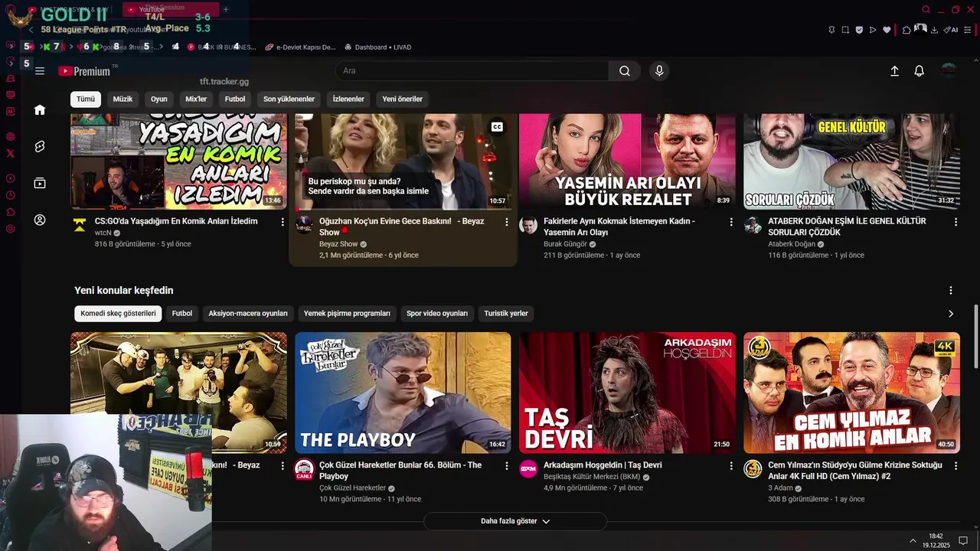This screenshot has height=551, width=980.
Task: Click ad blocker shield icon in toolbar
Action: click(859, 30)
